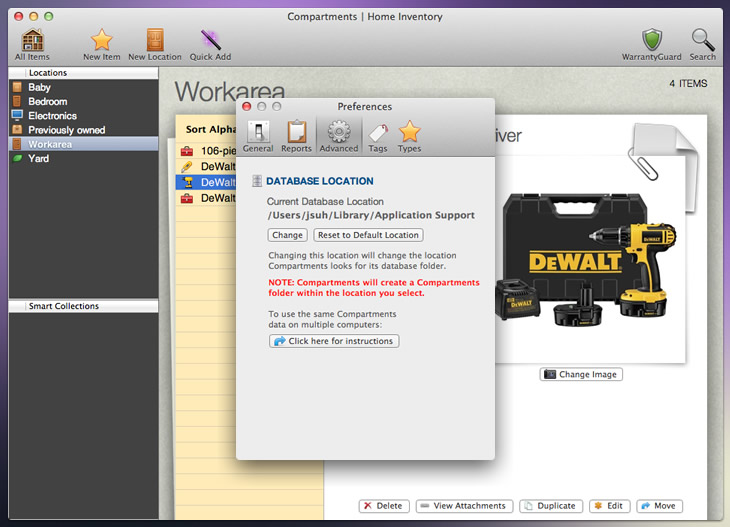Open WarrantyGuard shield icon
This screenshot has height=527, width=730.
point(651,45)
